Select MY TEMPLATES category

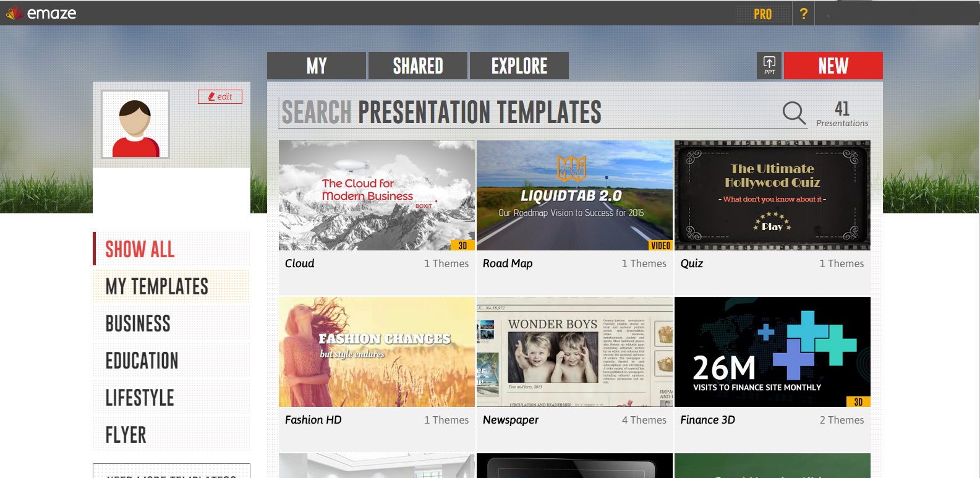click(171, 286)
